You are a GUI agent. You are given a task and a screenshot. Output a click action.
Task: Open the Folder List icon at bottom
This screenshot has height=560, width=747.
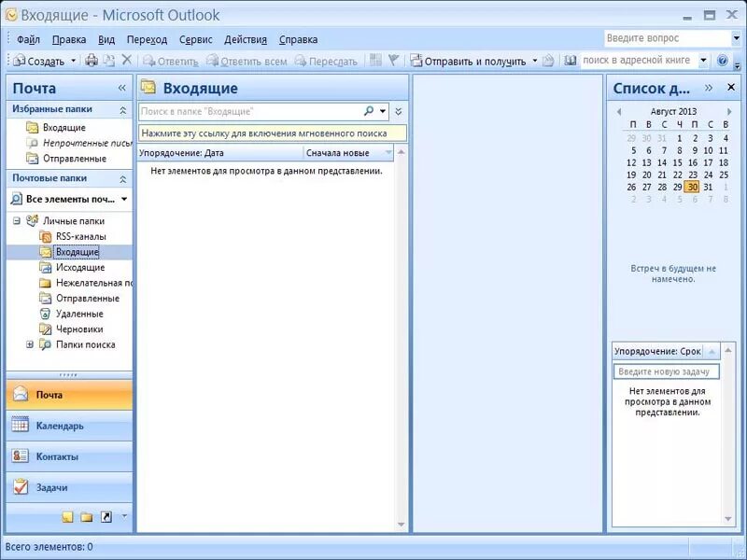pyautogui.click(x=86, y=517)
